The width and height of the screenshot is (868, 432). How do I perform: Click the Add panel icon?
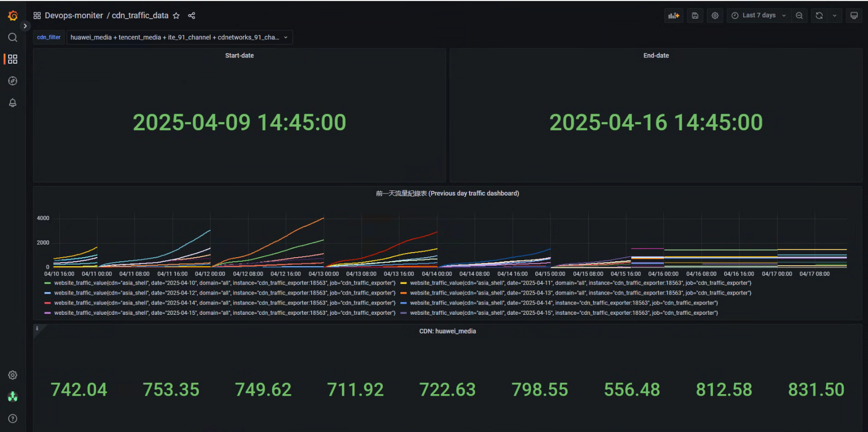[674, 16]
